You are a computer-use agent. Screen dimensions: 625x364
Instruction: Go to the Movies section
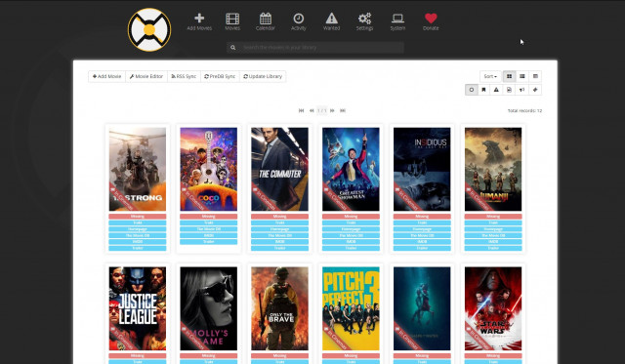point(232,21)
